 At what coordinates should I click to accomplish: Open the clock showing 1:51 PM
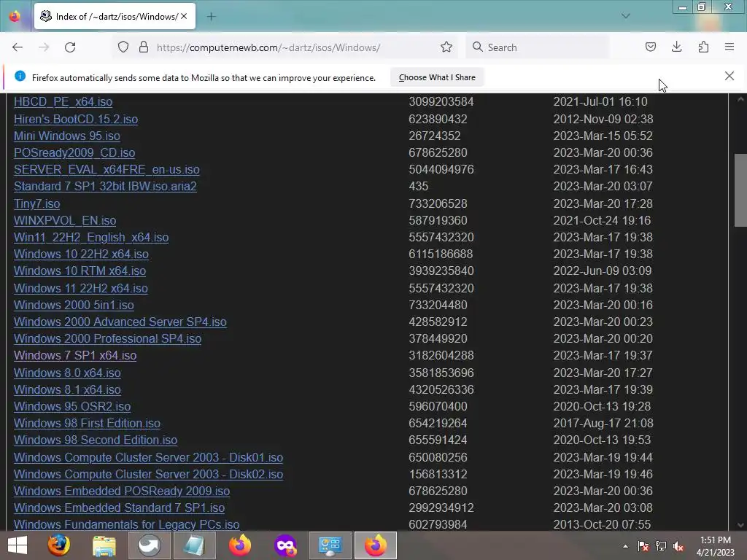pos(715,545)
